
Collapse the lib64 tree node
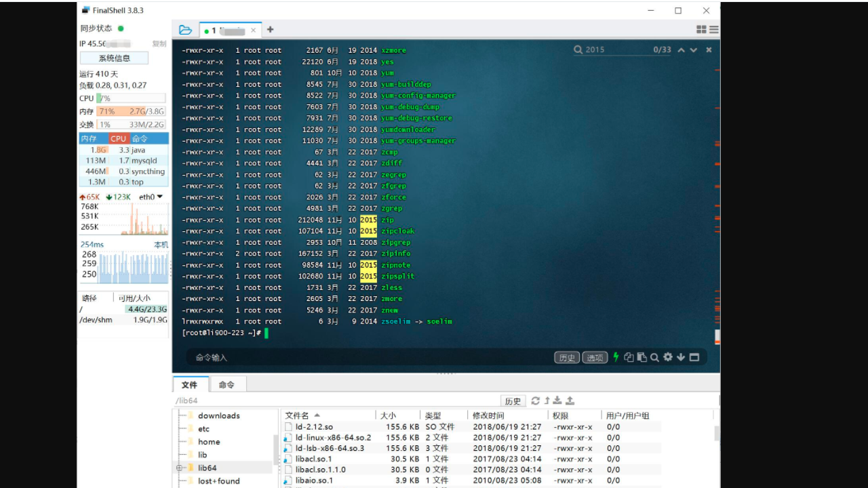tap(178, 468)
